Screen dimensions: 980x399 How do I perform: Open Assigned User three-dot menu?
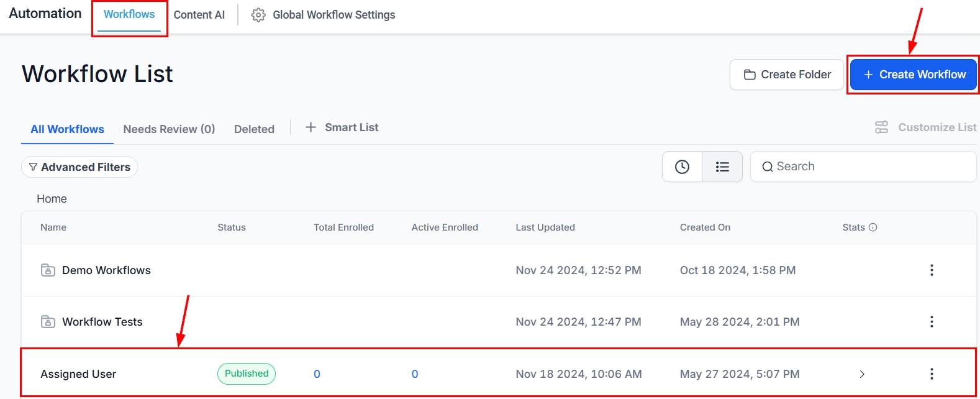(932, 374)
